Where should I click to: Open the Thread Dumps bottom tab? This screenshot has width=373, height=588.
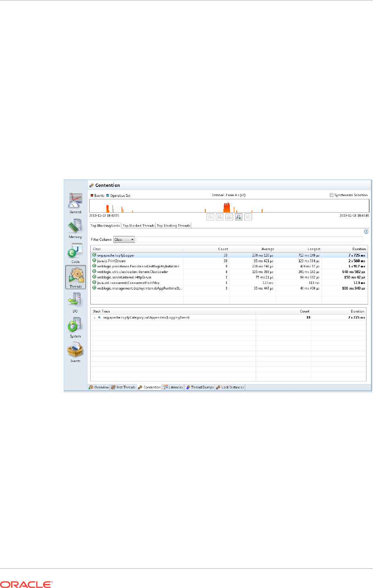click(x=200, y=387)
